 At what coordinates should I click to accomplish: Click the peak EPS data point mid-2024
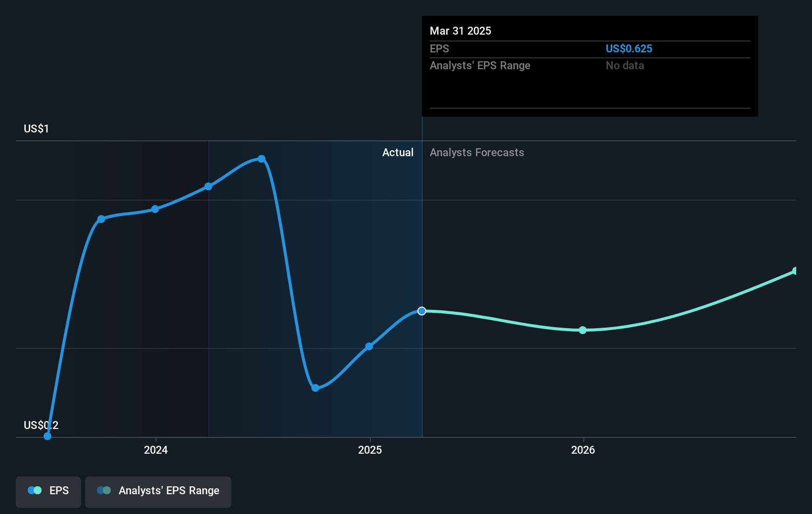point(262,159)
